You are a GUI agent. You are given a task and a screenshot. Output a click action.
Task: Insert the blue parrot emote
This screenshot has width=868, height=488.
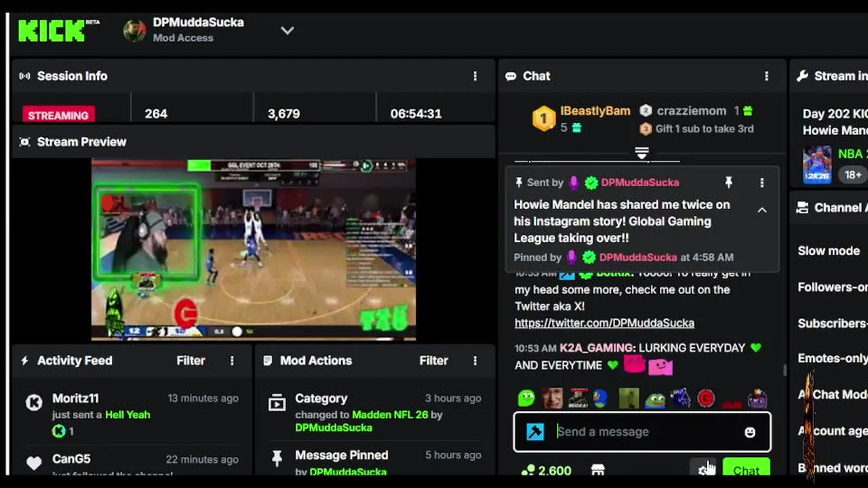coord(601,398)
